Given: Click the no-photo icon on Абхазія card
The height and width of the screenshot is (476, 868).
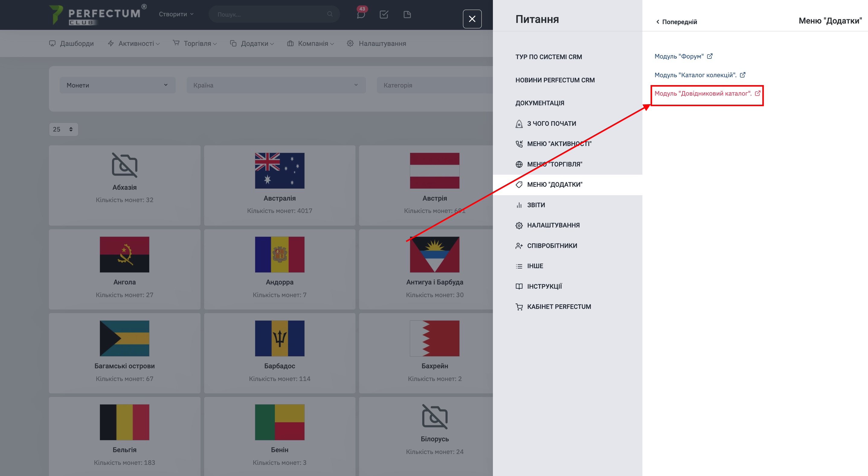Looking at the screenshot, I should coord(124,165).
